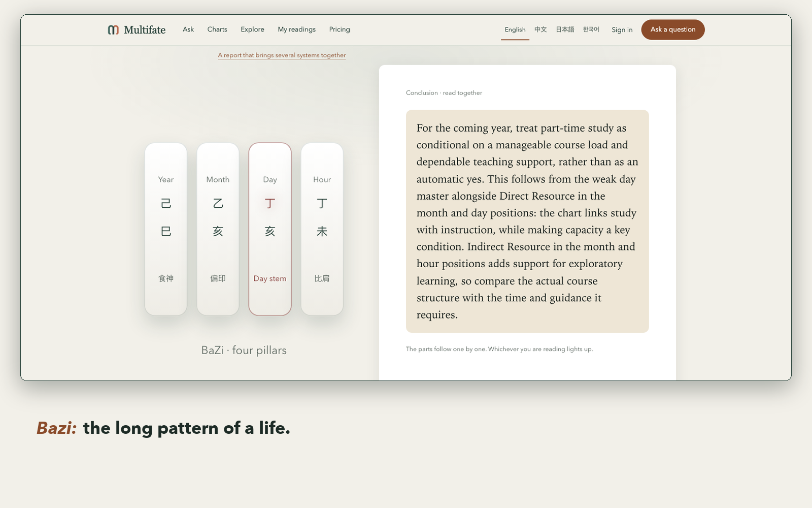812x508 pixels.
Task: Click the 未 branch character in Hour pillar
Action: [322, 232]
